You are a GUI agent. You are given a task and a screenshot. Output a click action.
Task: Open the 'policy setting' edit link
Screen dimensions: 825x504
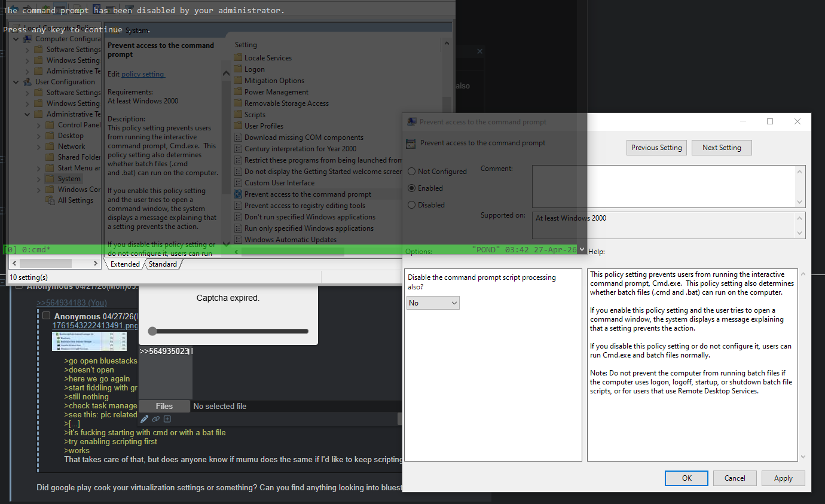[143, 74]
